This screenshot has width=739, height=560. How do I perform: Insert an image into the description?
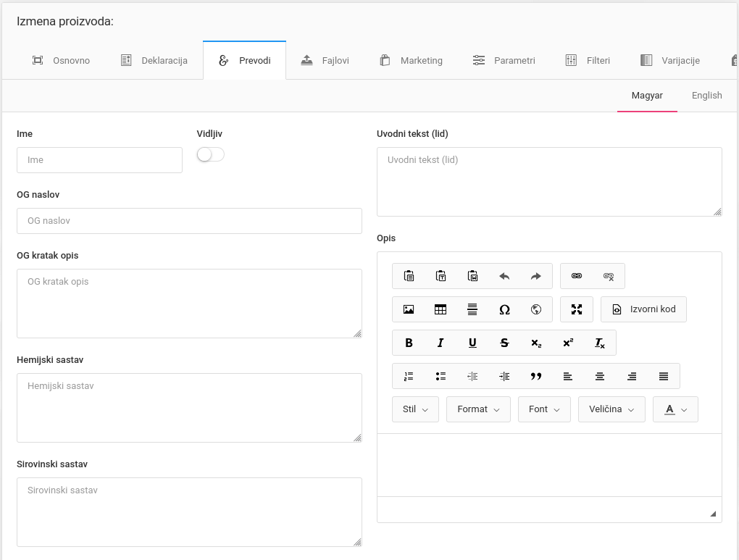[409, 309]
